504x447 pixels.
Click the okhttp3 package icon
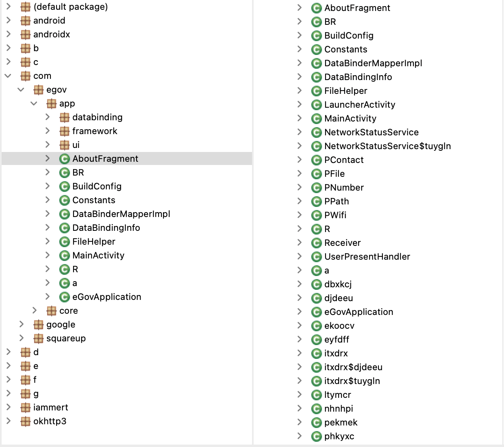pyautogui.click(x=25, y=421)
